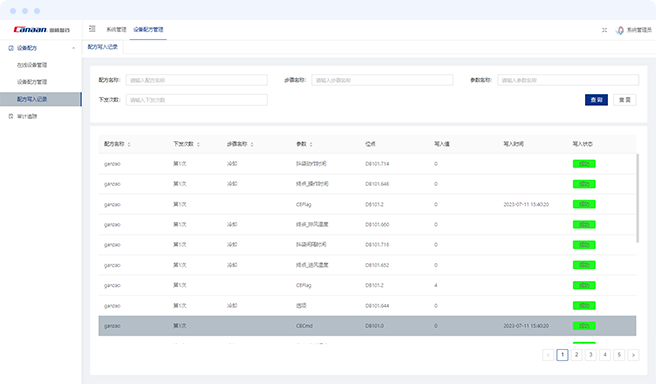Click the CtlCmd parameter cell
Viewport: 656px width, 388px height.
point(304,326)
